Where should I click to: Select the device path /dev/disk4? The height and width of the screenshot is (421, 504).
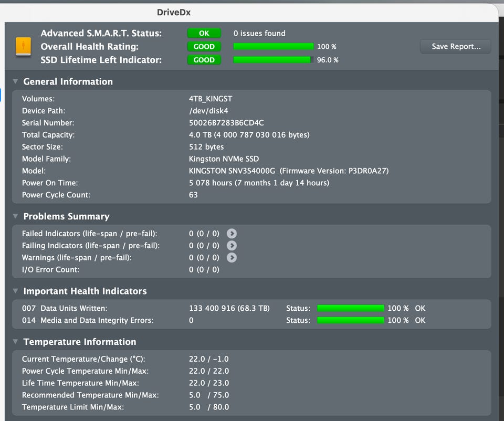pos(208,111)
